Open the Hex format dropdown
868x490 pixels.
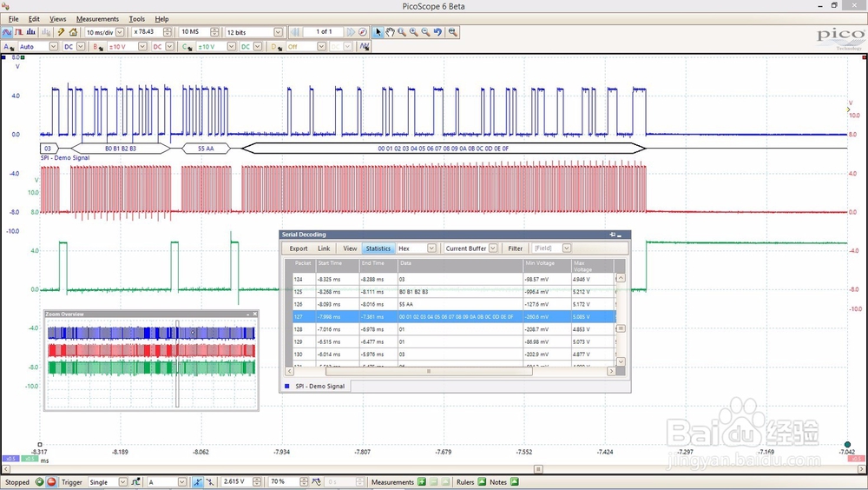(x=431, y=248)
